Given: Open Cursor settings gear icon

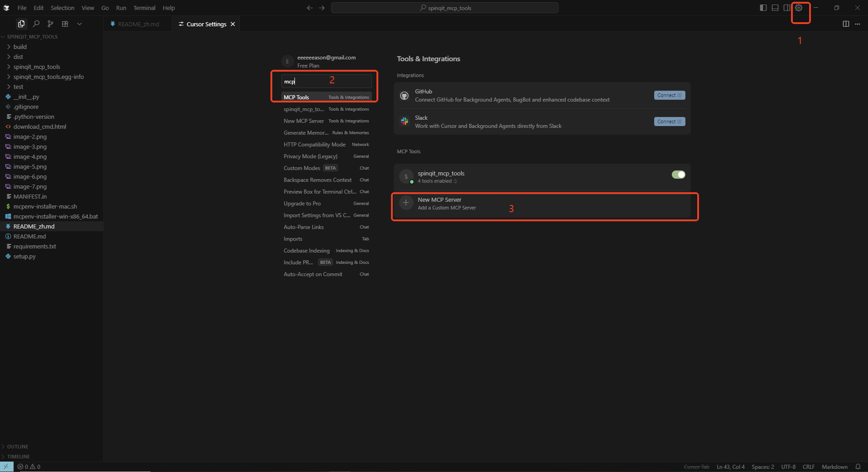Looking at the screenshot, I should (799, 8).
